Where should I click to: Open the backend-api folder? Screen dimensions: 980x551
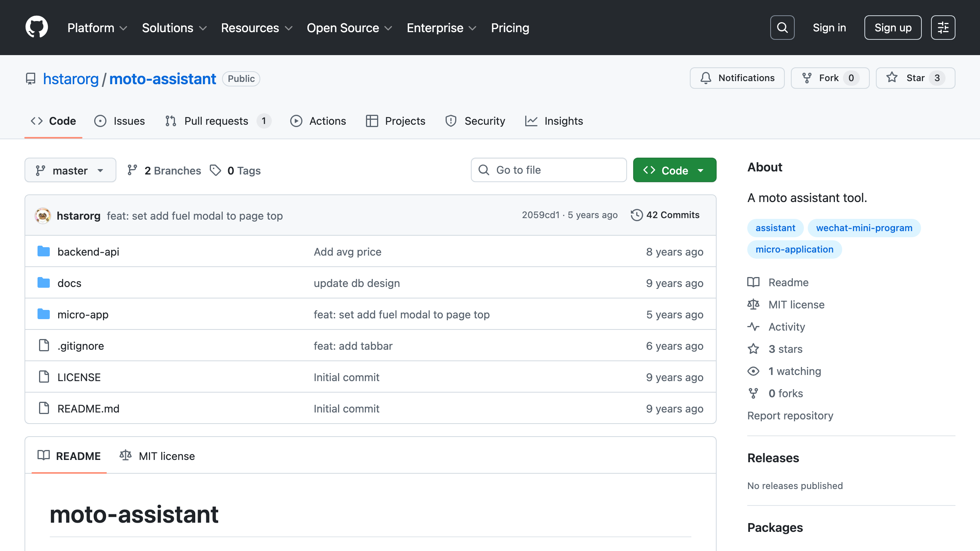click(88, 252)
